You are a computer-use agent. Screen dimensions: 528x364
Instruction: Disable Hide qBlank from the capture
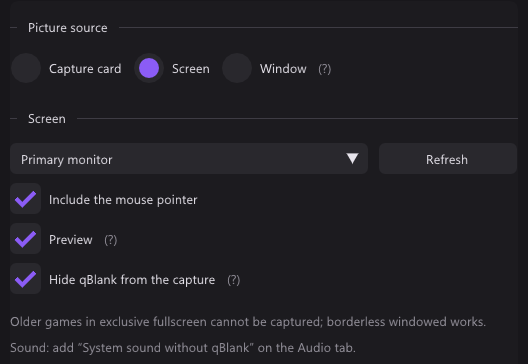pyautogui.click(x=26, y=279)
